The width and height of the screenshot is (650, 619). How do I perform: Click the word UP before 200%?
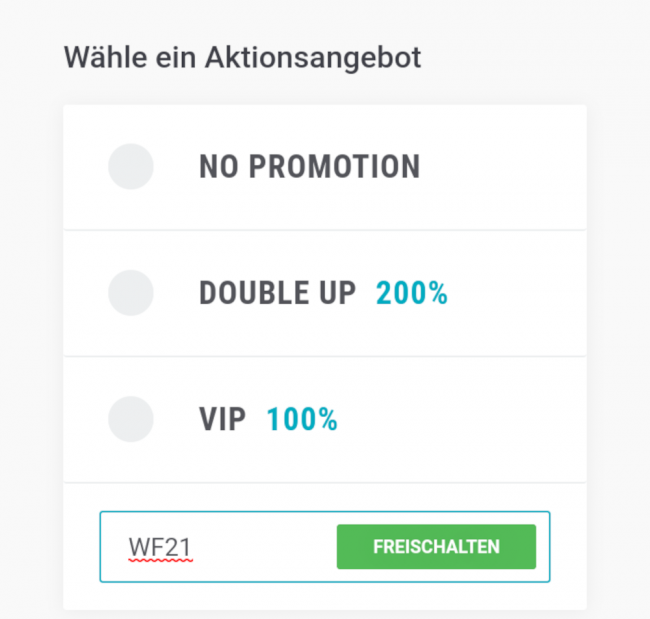tap(337, 293)
